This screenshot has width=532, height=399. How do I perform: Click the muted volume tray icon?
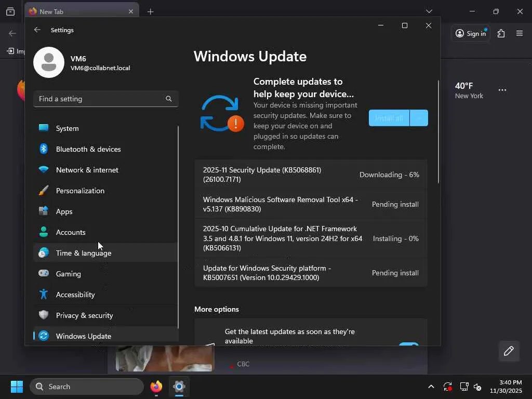point(478,387)
